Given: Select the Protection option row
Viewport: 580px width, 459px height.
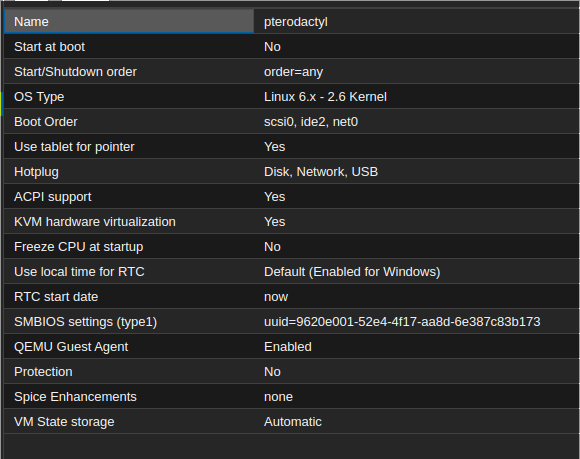Looking at the screenshot, I should tap(291, 371).
